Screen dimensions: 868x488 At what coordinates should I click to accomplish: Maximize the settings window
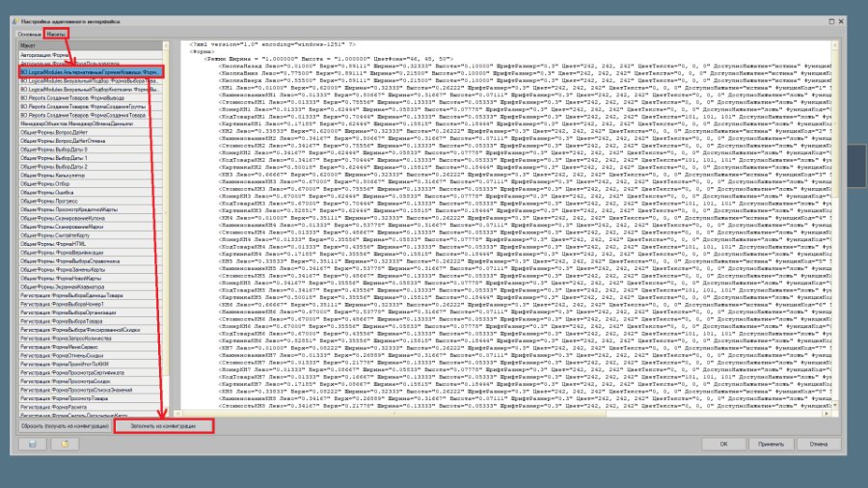pyautogui.click(x=831, y=21)
